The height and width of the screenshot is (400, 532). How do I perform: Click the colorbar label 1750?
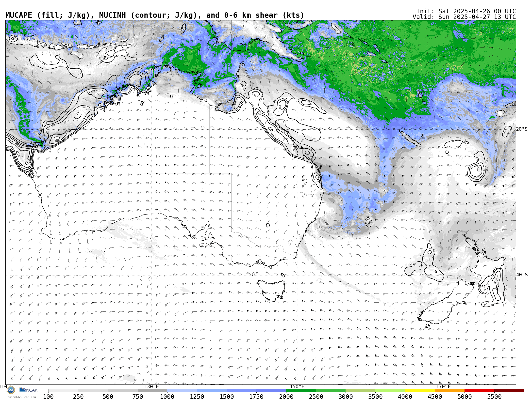256,397
